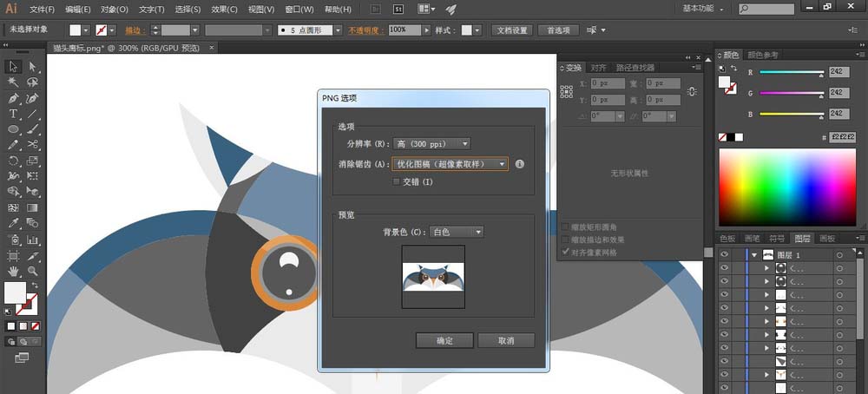This screenshot has height=394, width=868.
Task: Open the 效果(C) menu
Action: [x=225, y=10]
